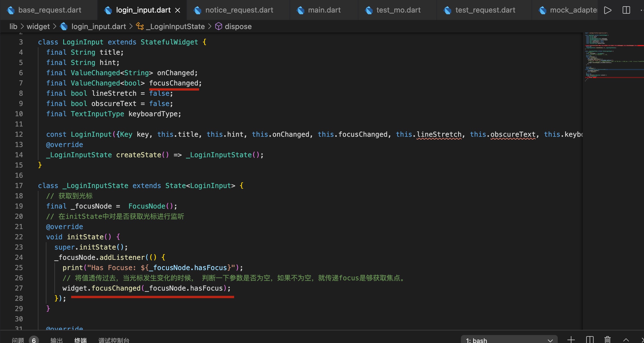The width and height of the screenshot is (644, 343).
Task: Click 'widget.focusChanged' on line 27
Action: (101, 288)
